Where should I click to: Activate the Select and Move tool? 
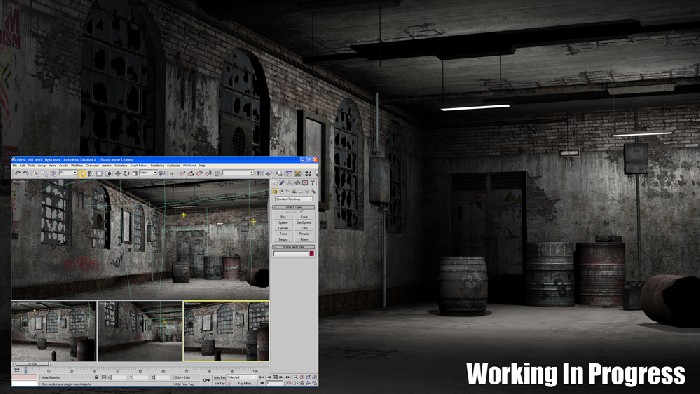point(118,173)
